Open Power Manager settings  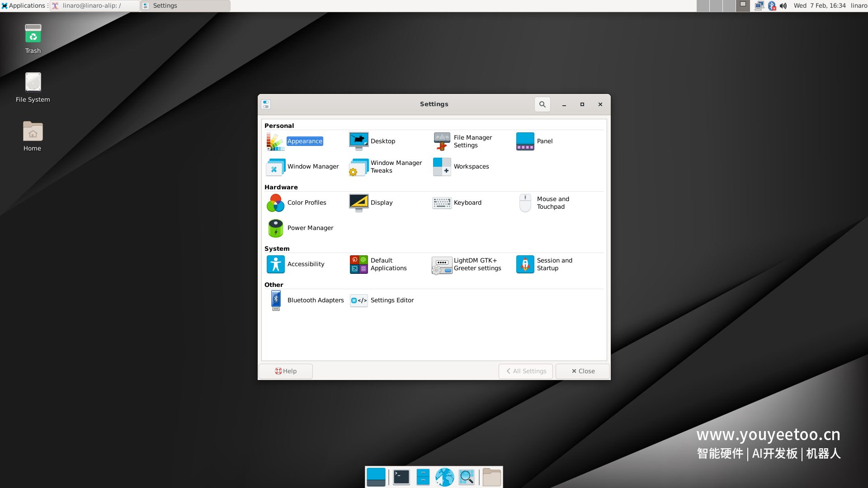tap(310, 228)
